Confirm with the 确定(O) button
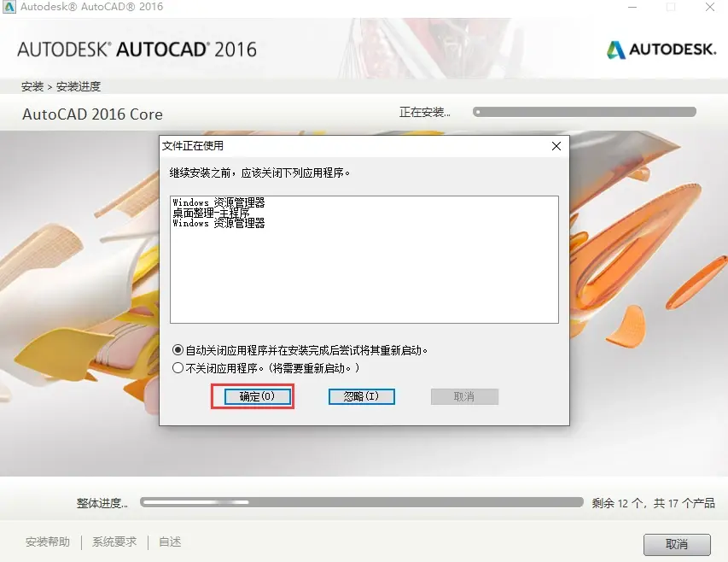This screenshot has width=728, height=562. 257,396
